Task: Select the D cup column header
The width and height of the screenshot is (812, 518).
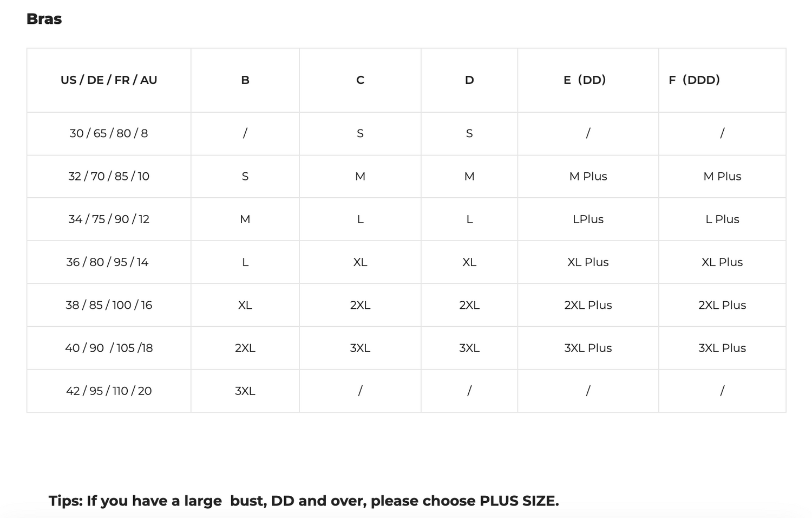Action: tap(469, 80)
